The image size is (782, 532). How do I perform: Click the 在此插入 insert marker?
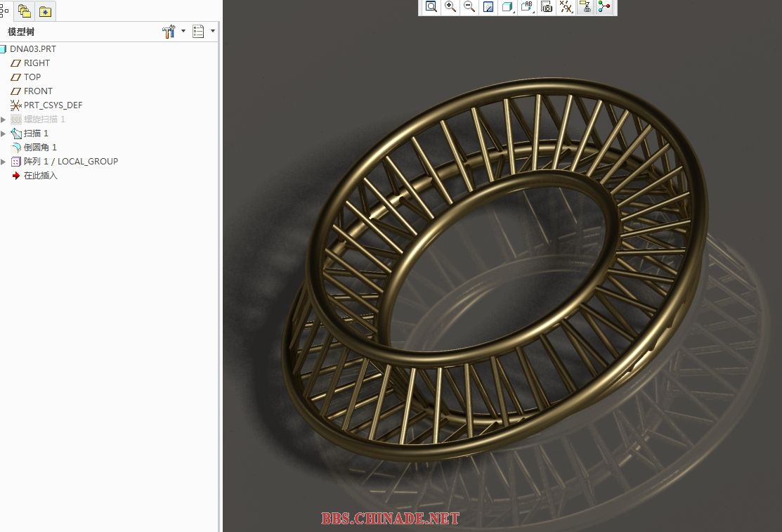40,176
